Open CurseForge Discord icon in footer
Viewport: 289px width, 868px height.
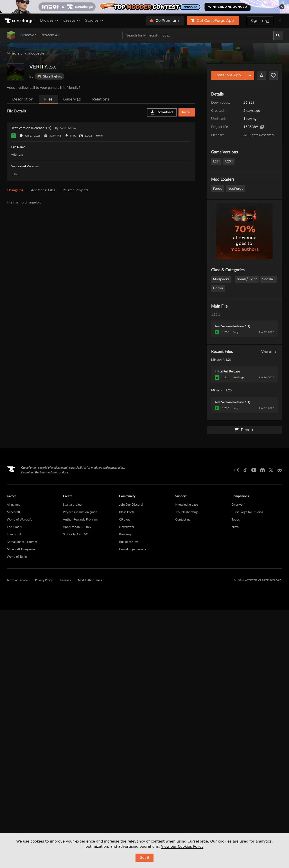[x=262, y=470]
